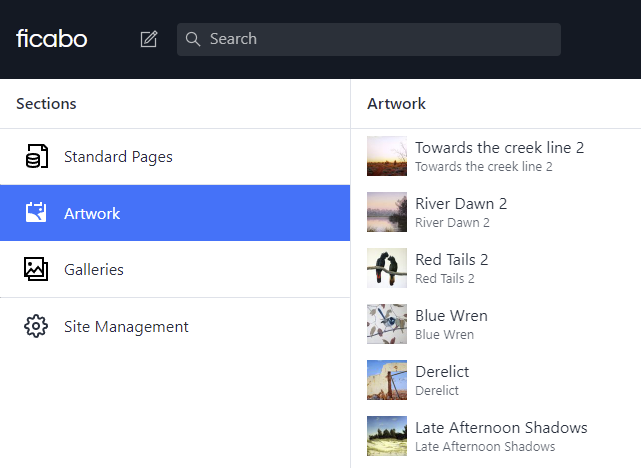Select the Galleries section label
The height and width of the screenshot is (468, 641).
point(94,270)
